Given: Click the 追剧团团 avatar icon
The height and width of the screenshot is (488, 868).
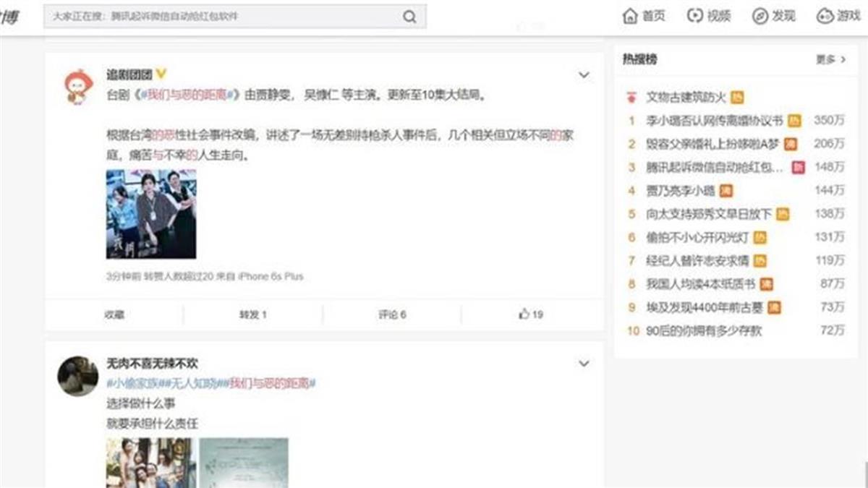Looking at the screenshot, I should [x=78, y=86].
